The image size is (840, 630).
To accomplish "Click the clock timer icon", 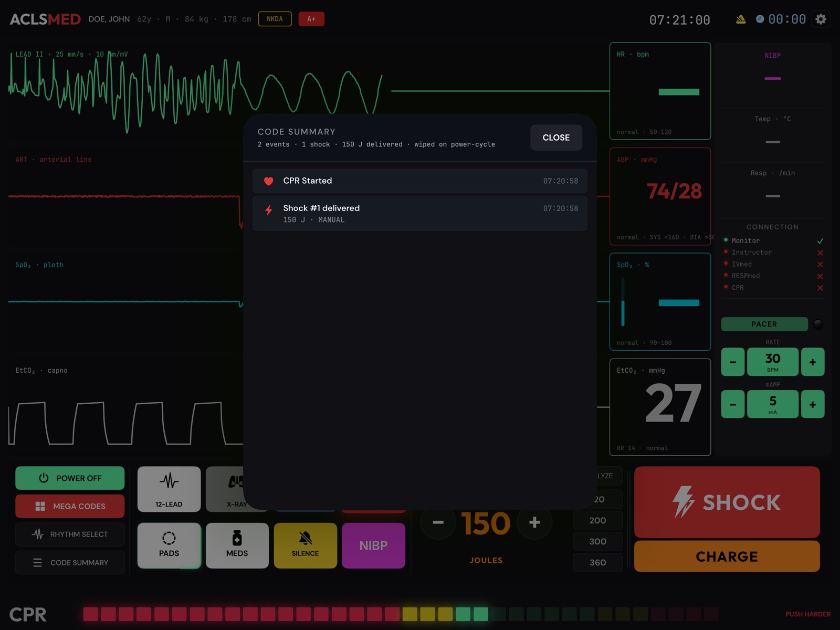I will 760,19.
